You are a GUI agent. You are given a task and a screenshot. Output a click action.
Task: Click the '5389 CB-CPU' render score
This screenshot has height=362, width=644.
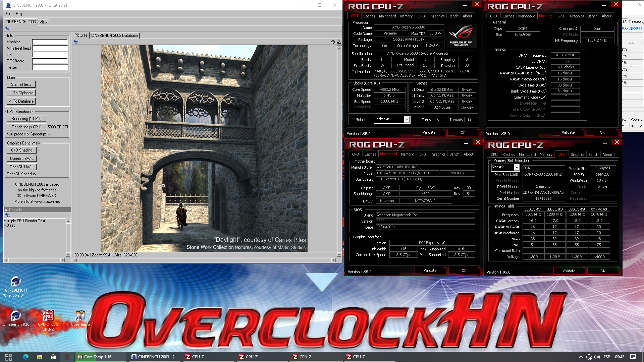click(x=58, y=127)
